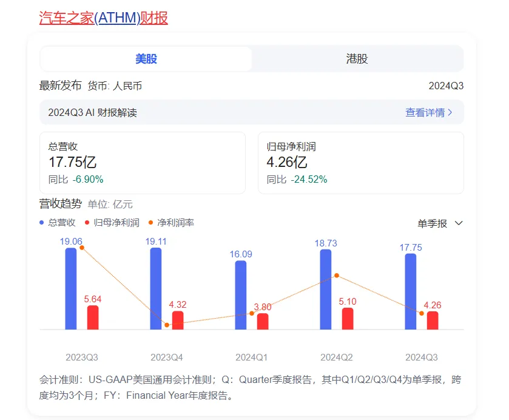509x420 pixels.
Task: Select the 归母净利润 4.26亿 card
Action: pos(360,163)
